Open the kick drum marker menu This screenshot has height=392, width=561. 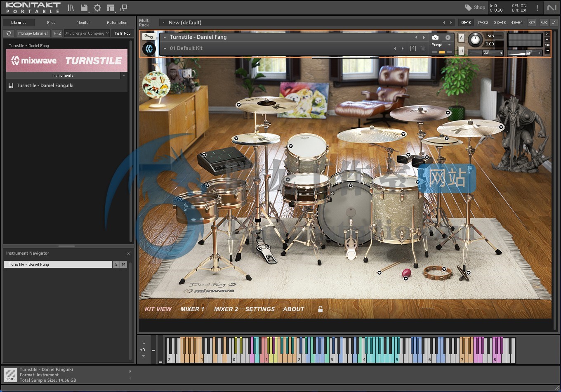click(351, 186)
